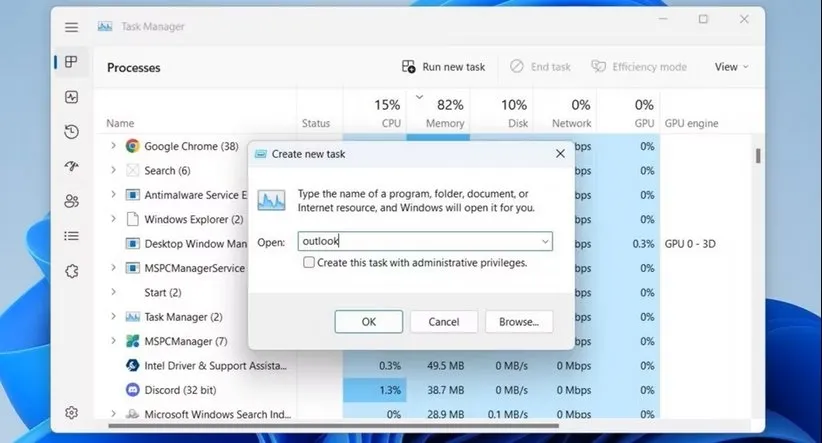Expand the MSPCManager (7) group
The image size is (822, 443).
click(113, 340)
